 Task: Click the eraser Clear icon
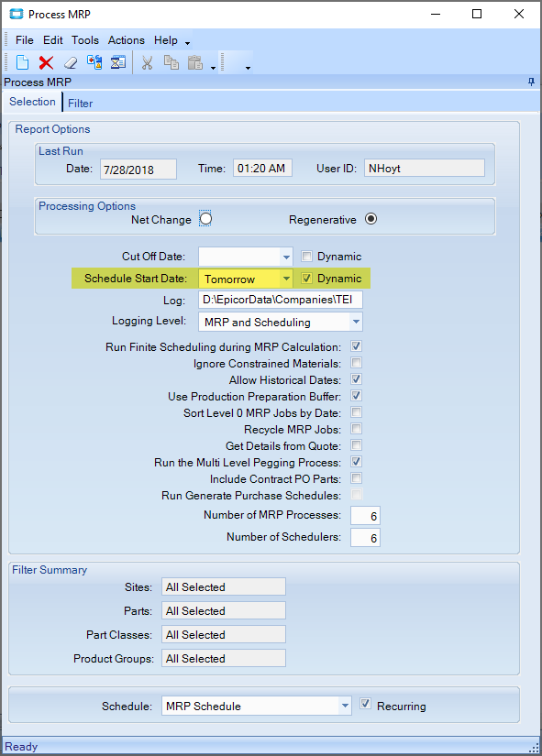(71, 62)
